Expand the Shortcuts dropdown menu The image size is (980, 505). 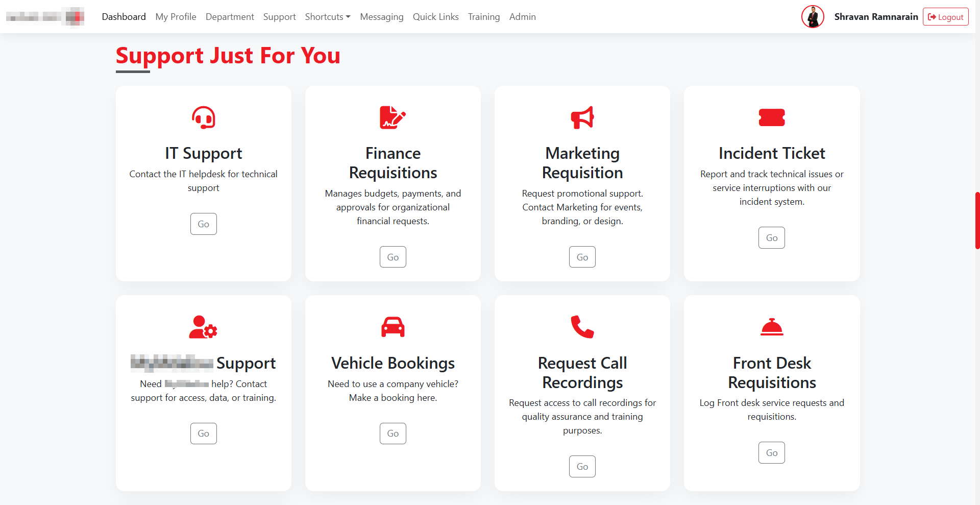click(x=328, y=17)
